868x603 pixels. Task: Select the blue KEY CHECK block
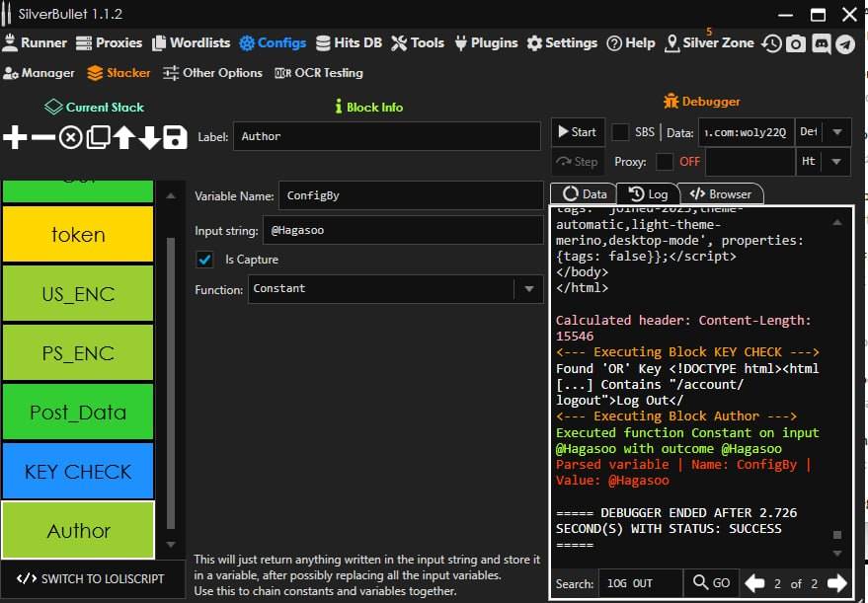[78, 472]
